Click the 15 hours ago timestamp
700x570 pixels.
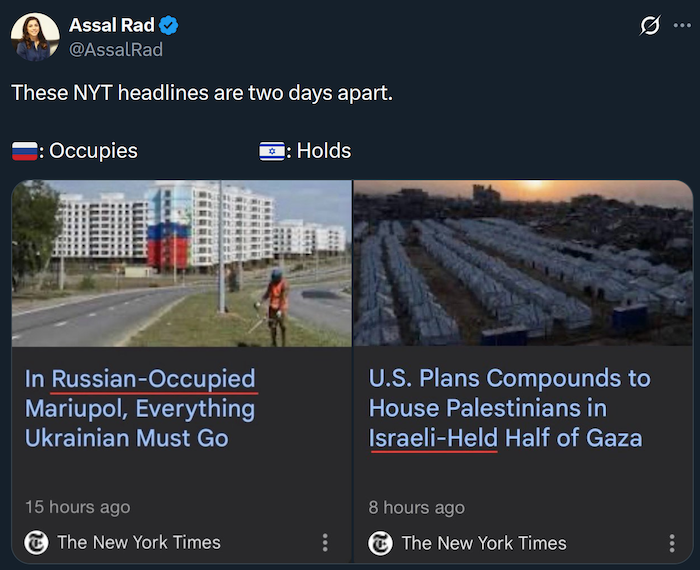(x=77, y=507)
